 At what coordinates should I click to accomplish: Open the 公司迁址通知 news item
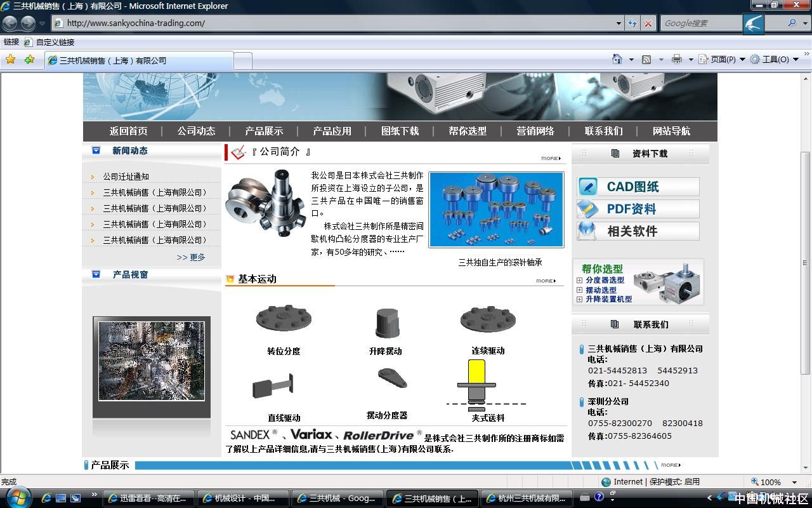(126, 177)
